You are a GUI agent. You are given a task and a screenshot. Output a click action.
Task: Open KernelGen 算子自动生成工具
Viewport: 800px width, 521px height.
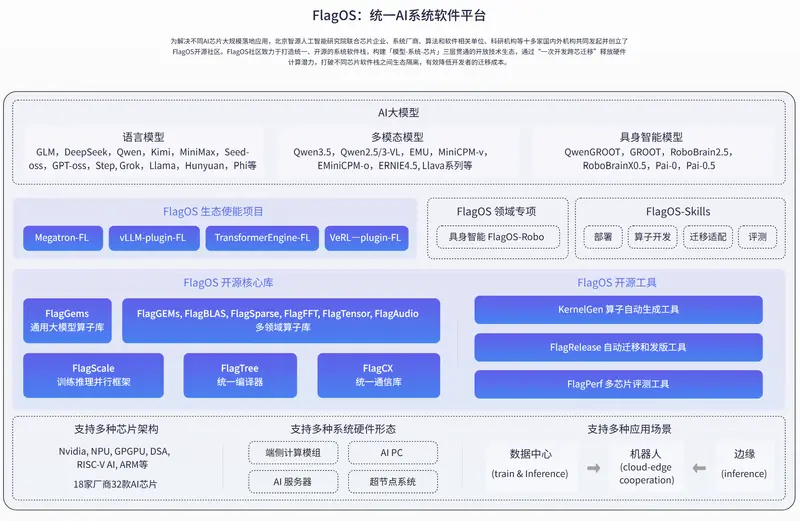(618, 310)
